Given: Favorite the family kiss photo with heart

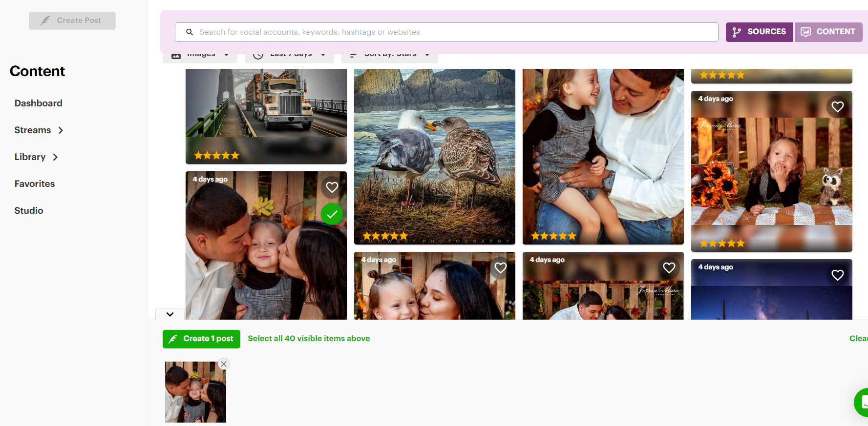Looking at the screenshot, I should pos(332,187).
